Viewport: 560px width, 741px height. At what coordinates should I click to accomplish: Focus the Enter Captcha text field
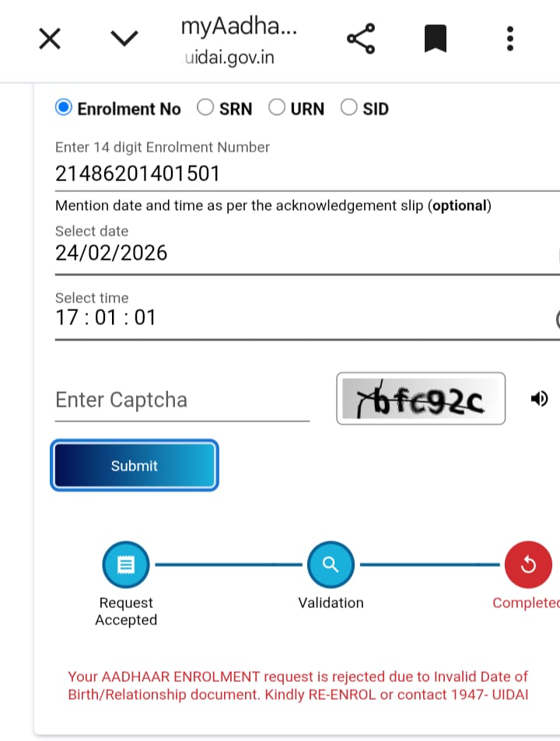(182, 400)
